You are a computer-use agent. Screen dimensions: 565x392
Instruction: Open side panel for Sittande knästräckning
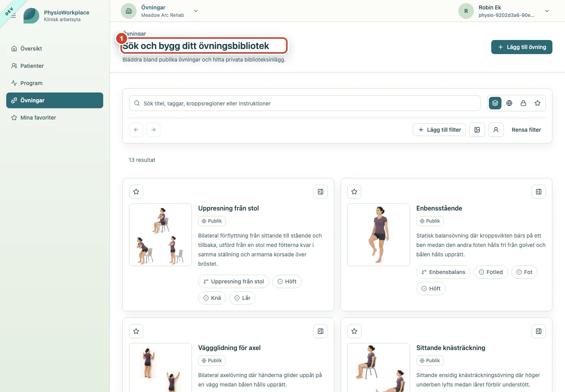(539, 331)
